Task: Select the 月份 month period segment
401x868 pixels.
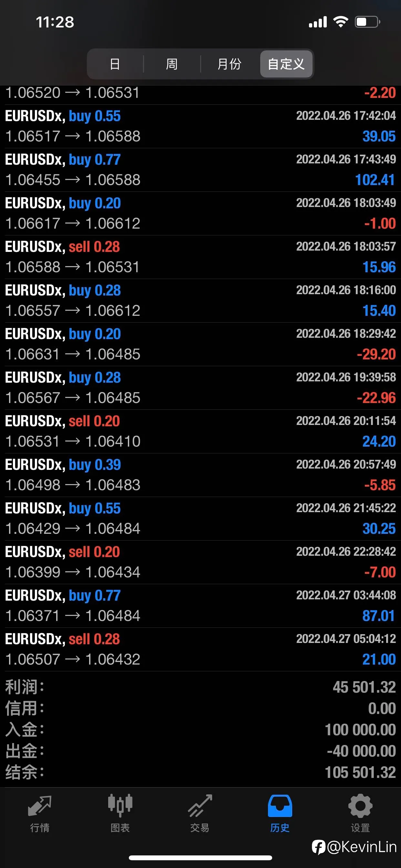Action: 230,64
